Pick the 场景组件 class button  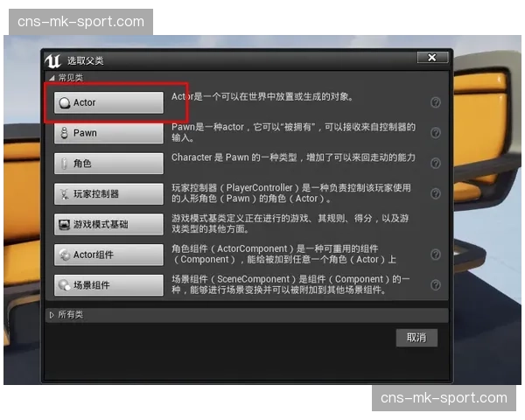click(108, 284)
